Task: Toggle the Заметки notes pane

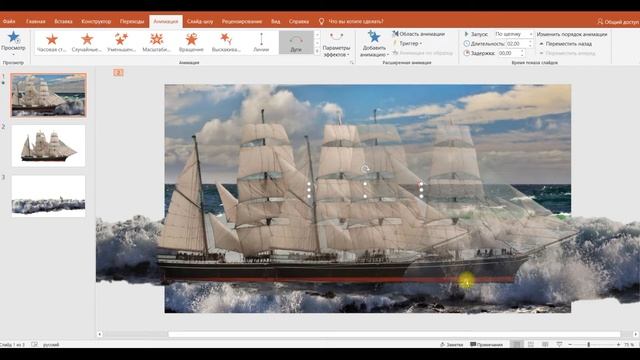Action: click(451, 344)
